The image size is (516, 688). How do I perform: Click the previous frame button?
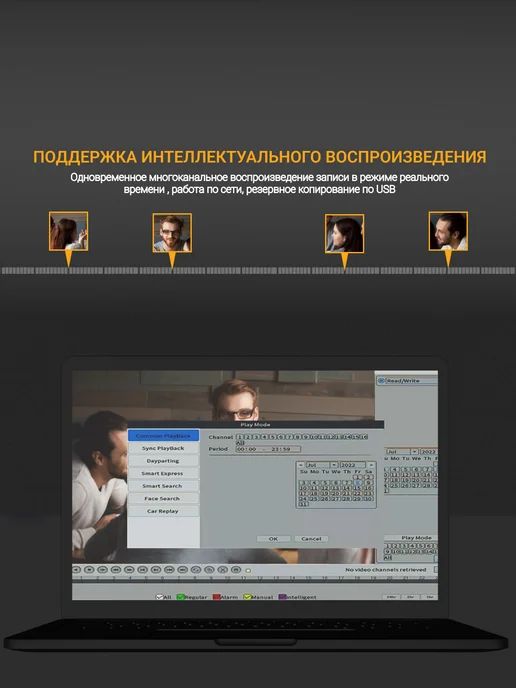click(x=143, y=570)
